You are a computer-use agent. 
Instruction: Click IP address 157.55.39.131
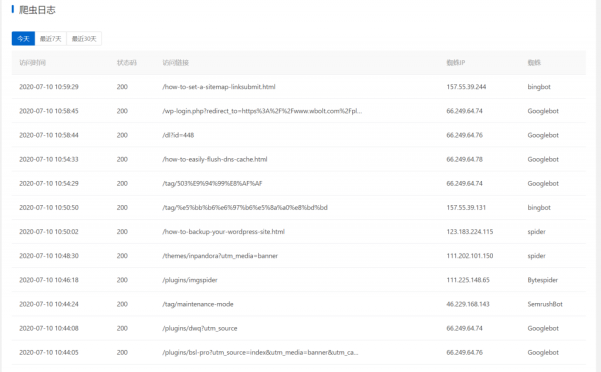point(466,208)
